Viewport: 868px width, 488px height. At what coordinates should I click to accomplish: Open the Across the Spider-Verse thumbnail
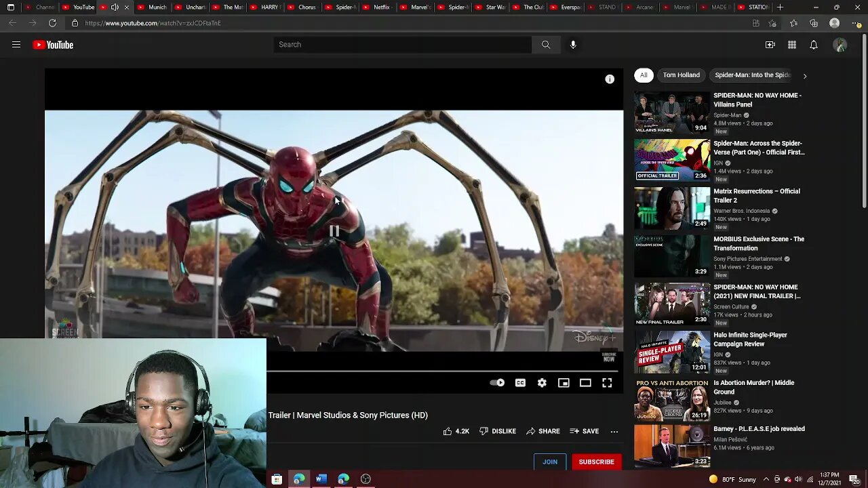coord(672,161)
